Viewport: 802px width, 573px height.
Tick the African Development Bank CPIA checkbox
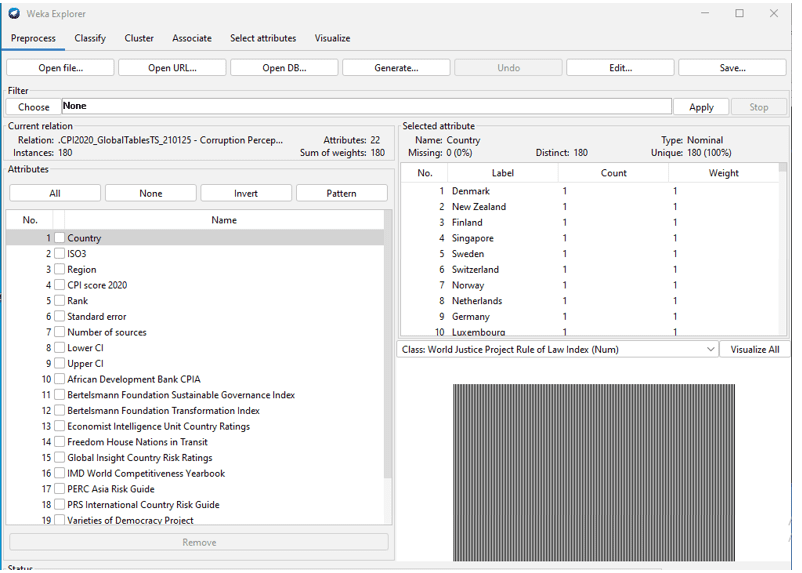point(60,379)
